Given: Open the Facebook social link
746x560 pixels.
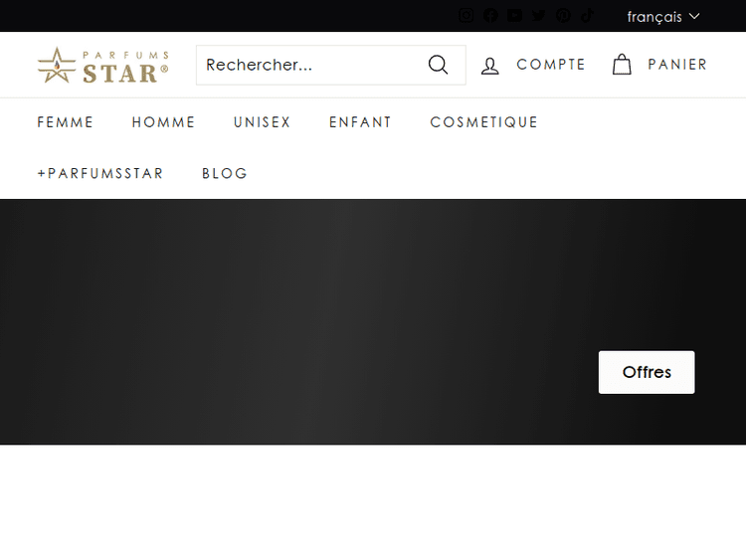Looking at the screenshot, I should 490,16.
